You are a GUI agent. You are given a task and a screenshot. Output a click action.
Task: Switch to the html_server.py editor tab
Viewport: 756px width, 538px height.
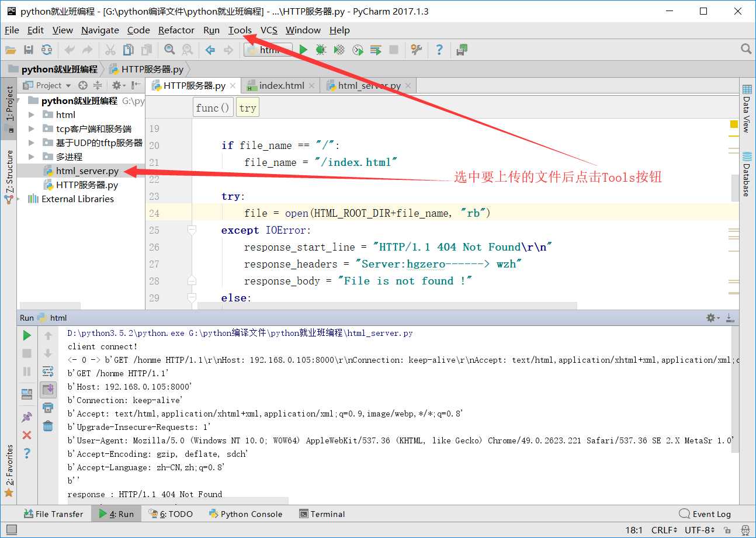[369, 85]
